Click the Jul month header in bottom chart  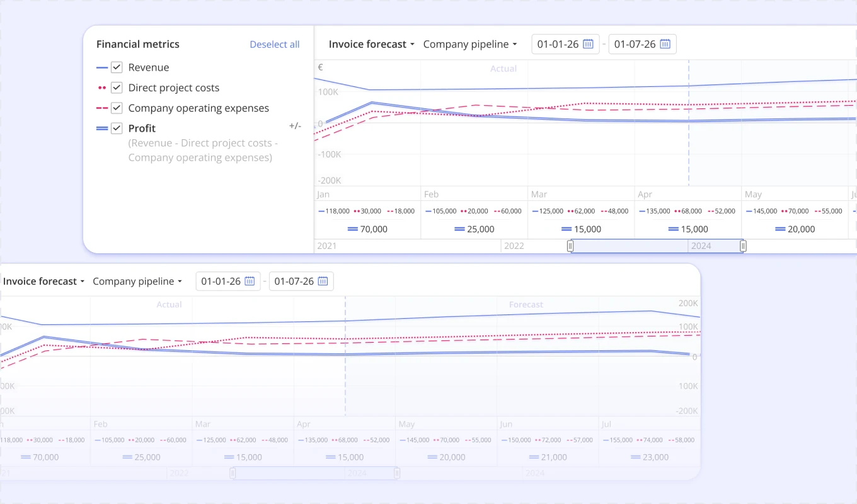point(607,424)
